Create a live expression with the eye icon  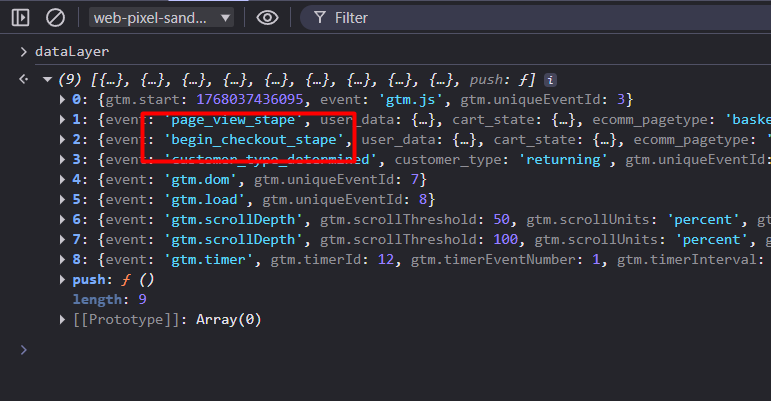266,17
